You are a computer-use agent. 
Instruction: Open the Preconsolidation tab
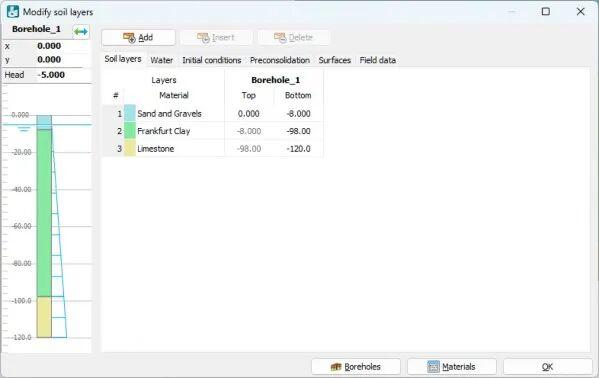pos(280,60)
